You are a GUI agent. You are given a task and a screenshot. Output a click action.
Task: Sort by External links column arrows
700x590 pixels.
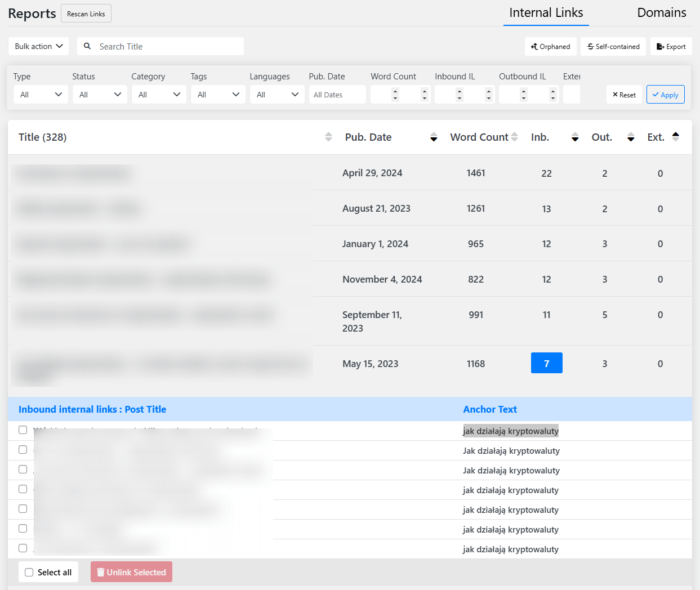676,136
